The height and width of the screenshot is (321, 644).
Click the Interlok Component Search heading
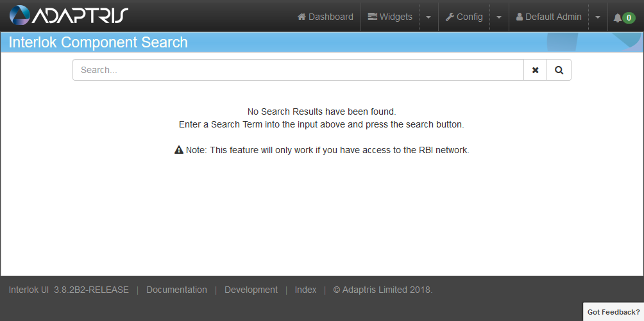coord(98,42)
